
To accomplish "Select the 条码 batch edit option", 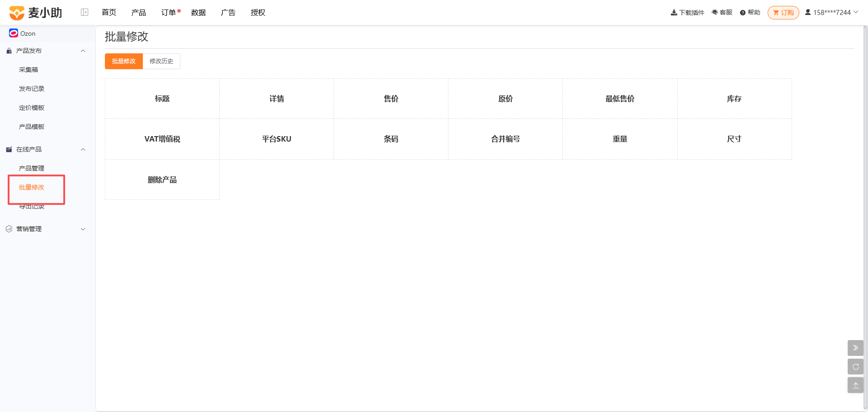I will (391, 139).
